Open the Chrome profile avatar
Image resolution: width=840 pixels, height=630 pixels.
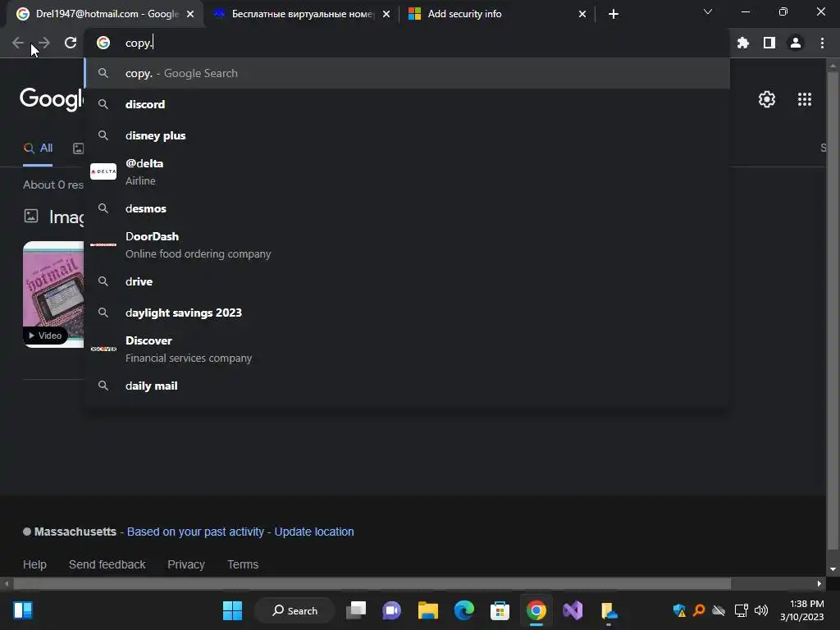[x=796, y=43]
